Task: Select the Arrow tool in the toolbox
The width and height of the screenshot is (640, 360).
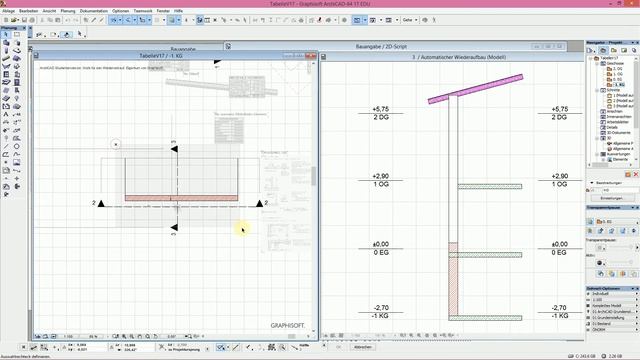Action: (x=6, y=35)
